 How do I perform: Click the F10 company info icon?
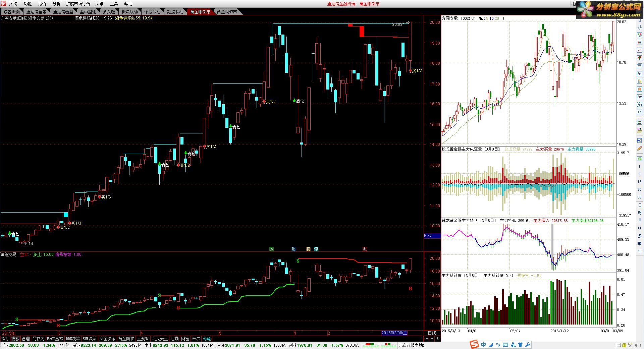640,73
